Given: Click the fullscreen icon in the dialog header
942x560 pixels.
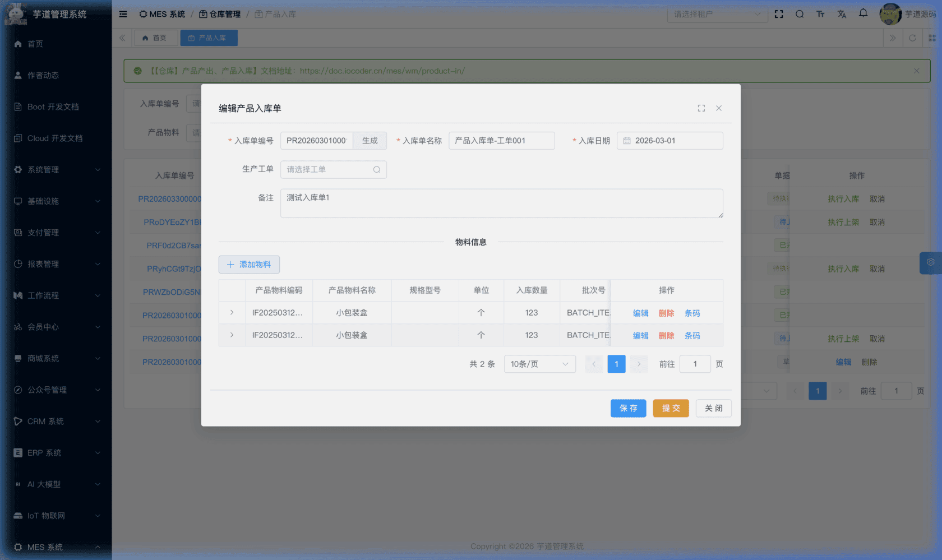Looking at the screenshot, I should click(x=701, y=108).
